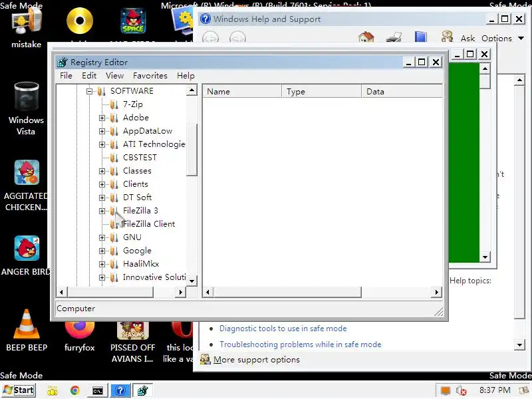532x399 pixels.
Task: Select the HaaliMkx registry key
Action: click(141, 264)
